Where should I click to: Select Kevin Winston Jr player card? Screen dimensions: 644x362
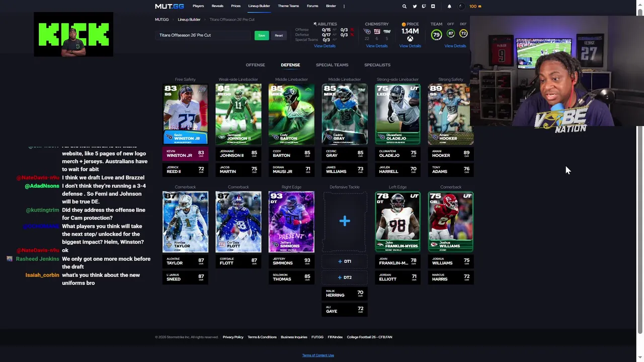pyautogui.click(x=185, y=114)
